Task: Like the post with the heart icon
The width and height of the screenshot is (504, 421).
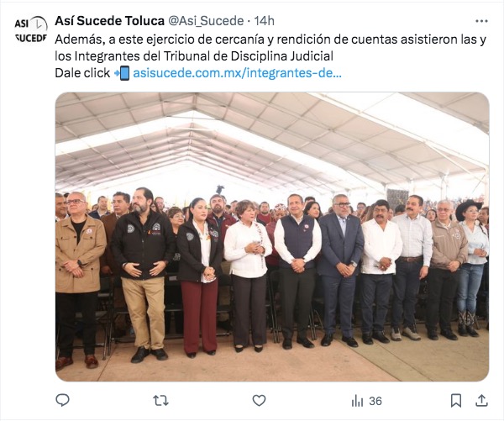Action: (x=259, y=401)
